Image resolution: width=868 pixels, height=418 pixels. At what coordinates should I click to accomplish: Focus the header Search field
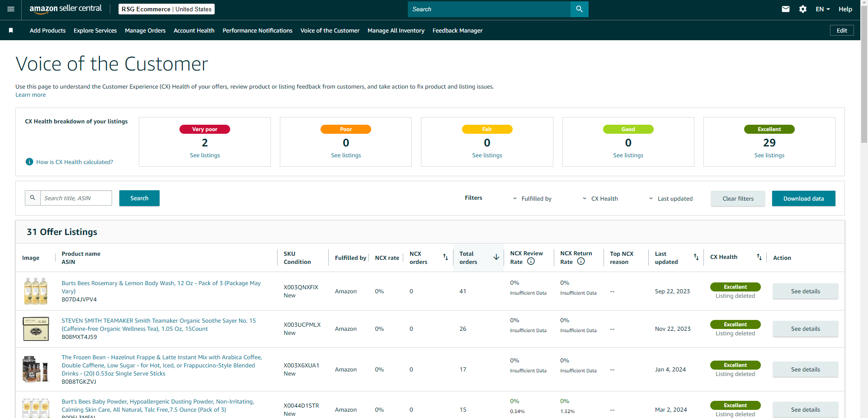tap(489, 9)
